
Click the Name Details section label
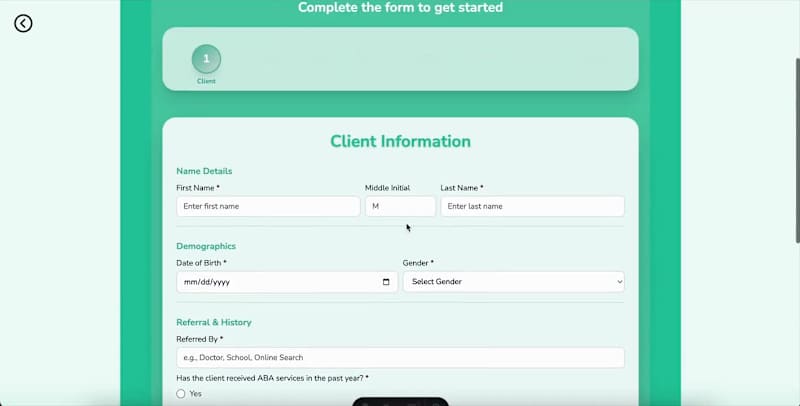coord(204,171)
